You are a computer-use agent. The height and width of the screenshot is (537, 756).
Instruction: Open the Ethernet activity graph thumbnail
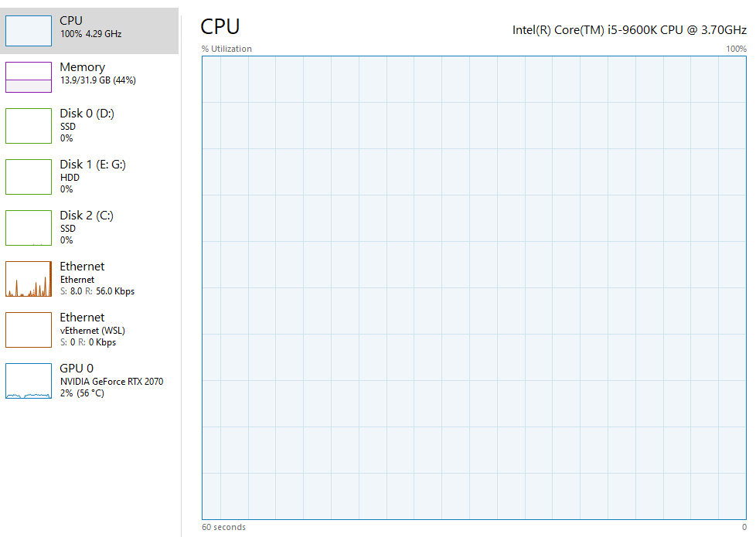coord(29,279)
